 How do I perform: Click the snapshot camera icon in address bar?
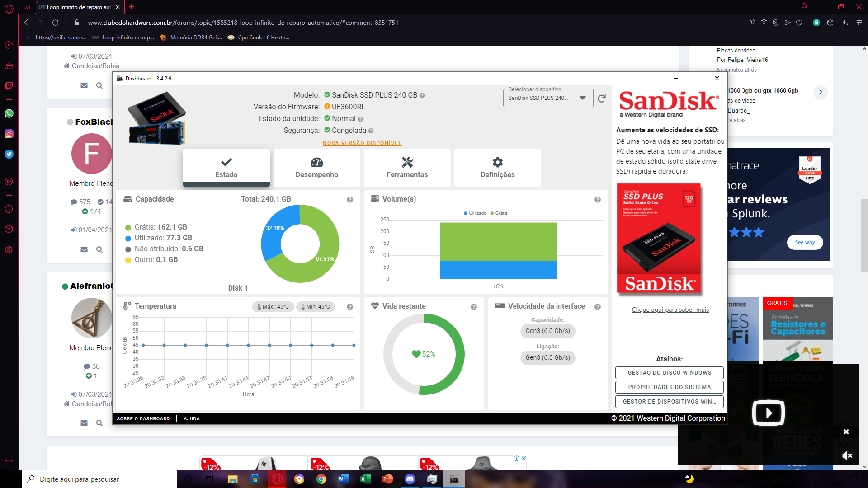tap(764, 23)
